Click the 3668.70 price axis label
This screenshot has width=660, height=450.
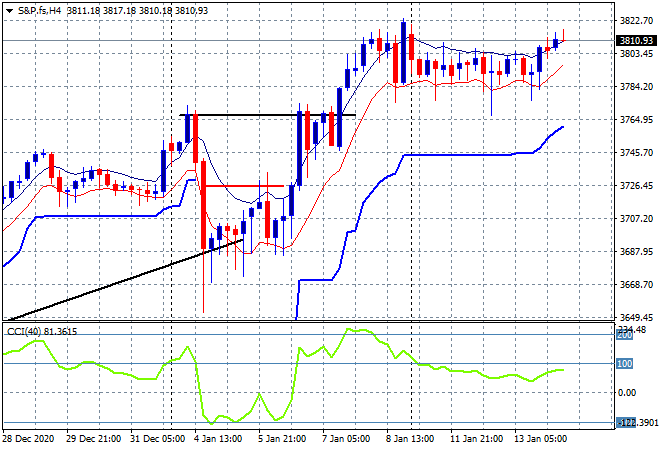click(636, 285)
